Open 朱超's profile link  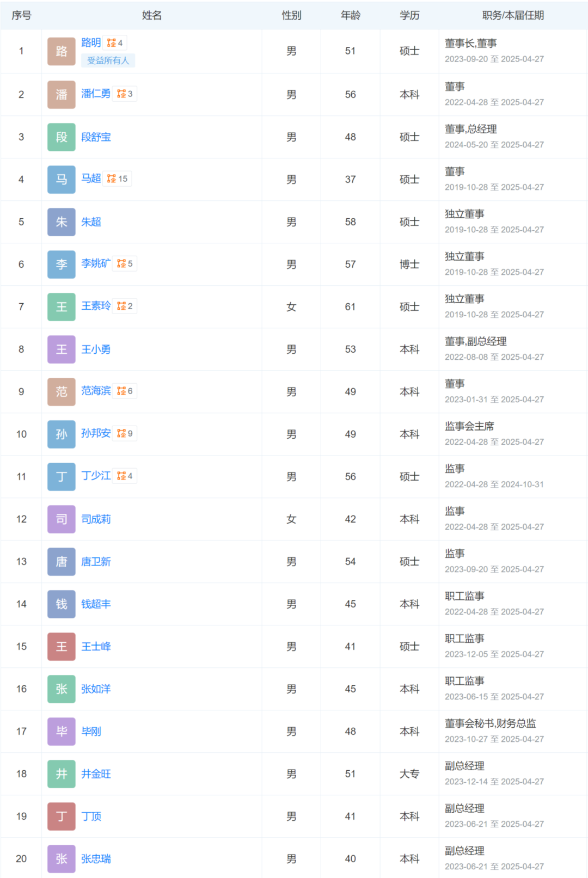[91, 222]
